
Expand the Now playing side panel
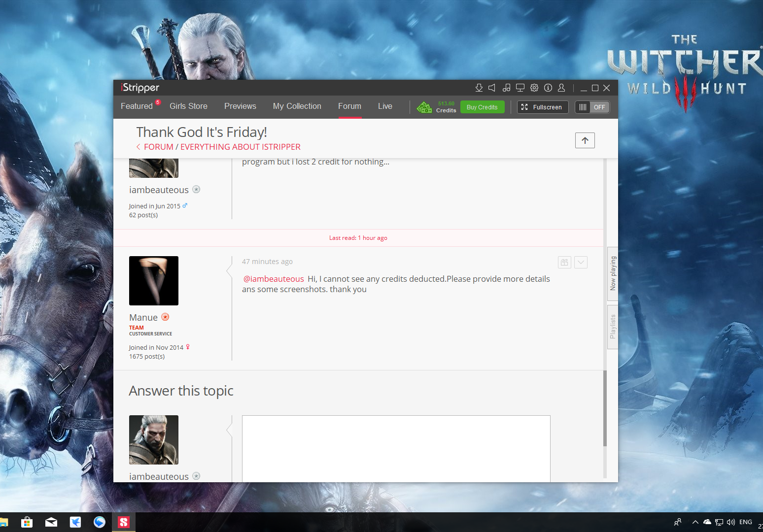613,273
